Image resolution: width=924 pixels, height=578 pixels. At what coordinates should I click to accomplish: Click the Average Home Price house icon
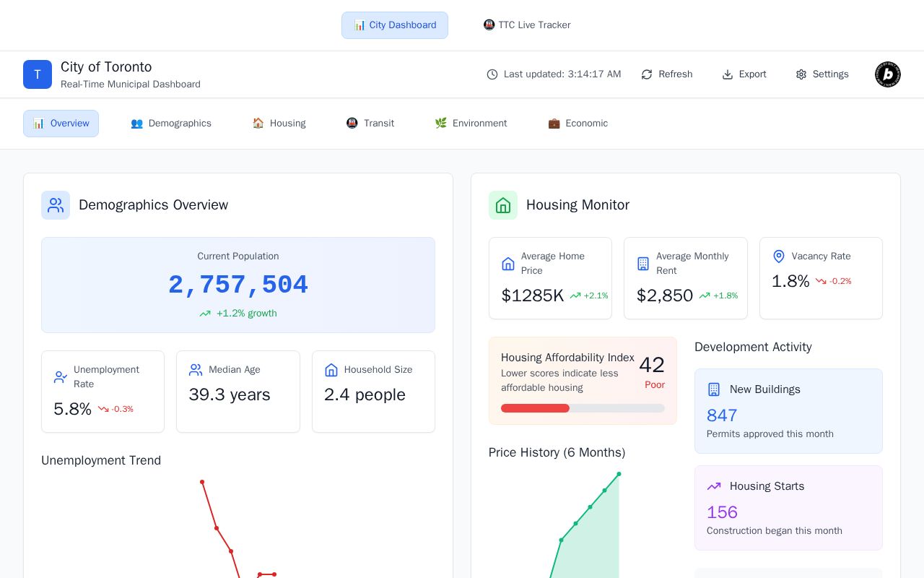click(x=508, y=264)
